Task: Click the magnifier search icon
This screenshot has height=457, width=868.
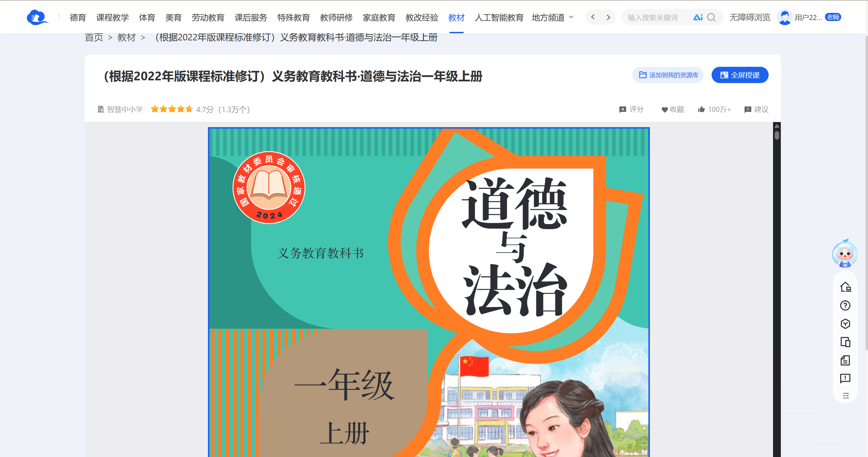Action: coord(711,17)
